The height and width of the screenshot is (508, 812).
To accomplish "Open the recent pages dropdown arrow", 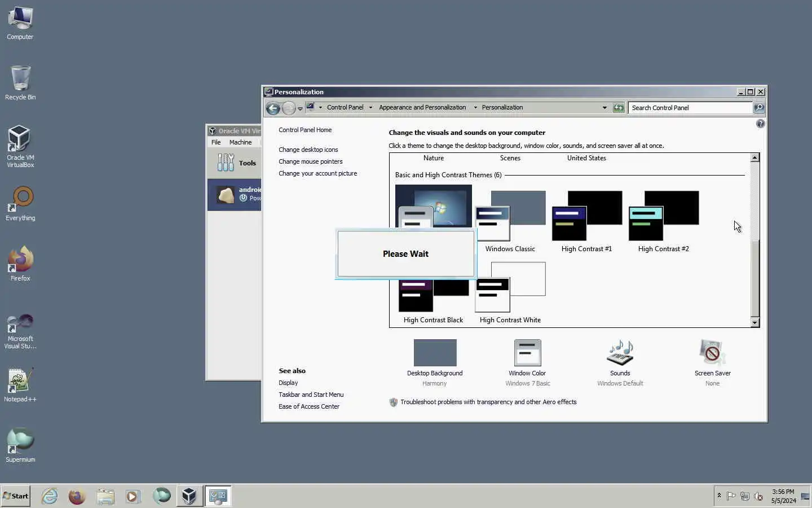I will [300, 108].
